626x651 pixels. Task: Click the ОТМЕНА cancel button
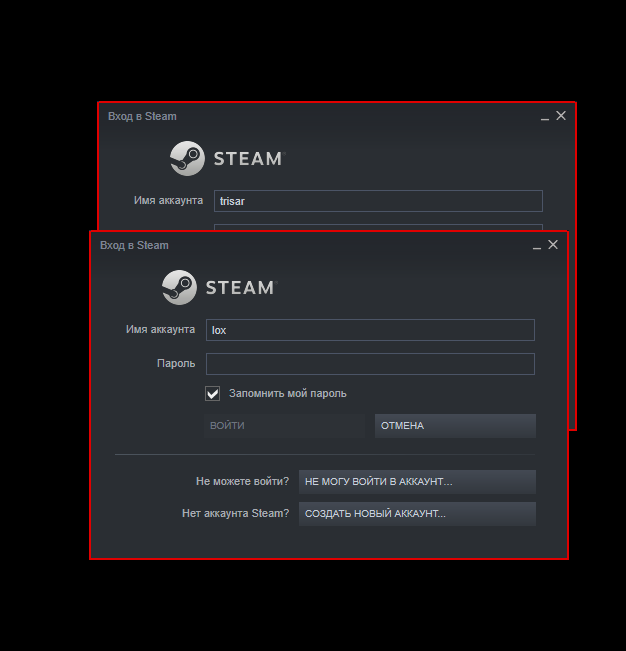[455, 426]
